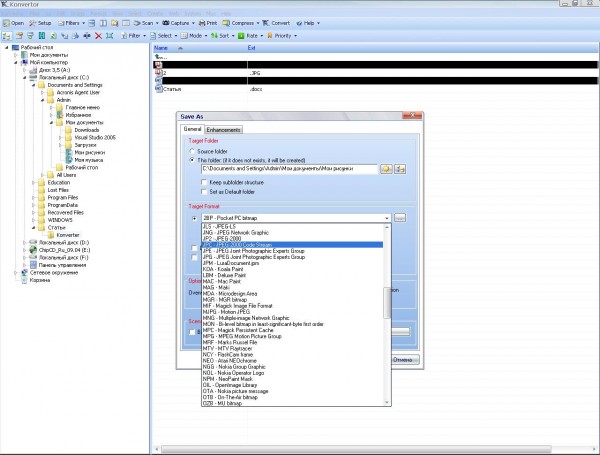This screenshot has height=455, width=600.
Task: Switch to Enhancements tab in Save As
Action: (x=223, y=130)
